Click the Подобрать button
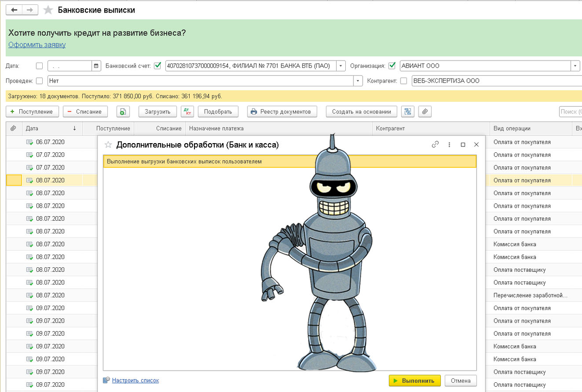The height and width of the screenshot is (392, 582). pyautogui.click(x=218, y=112)
